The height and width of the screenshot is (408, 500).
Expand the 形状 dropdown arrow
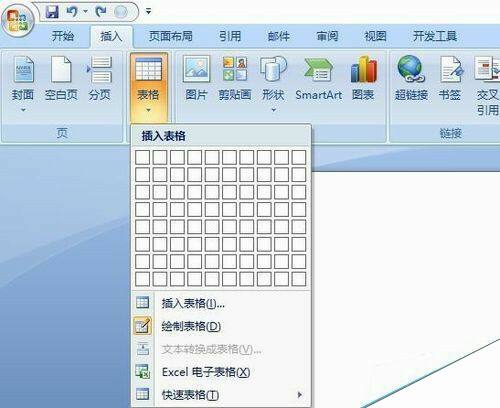tap(274, 110)
